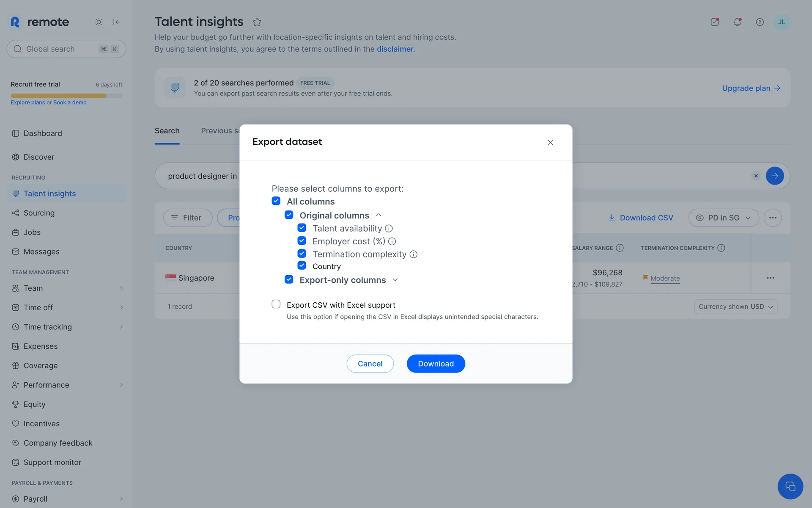Enable Export CSV with Excel support

[x=276, y=304]
